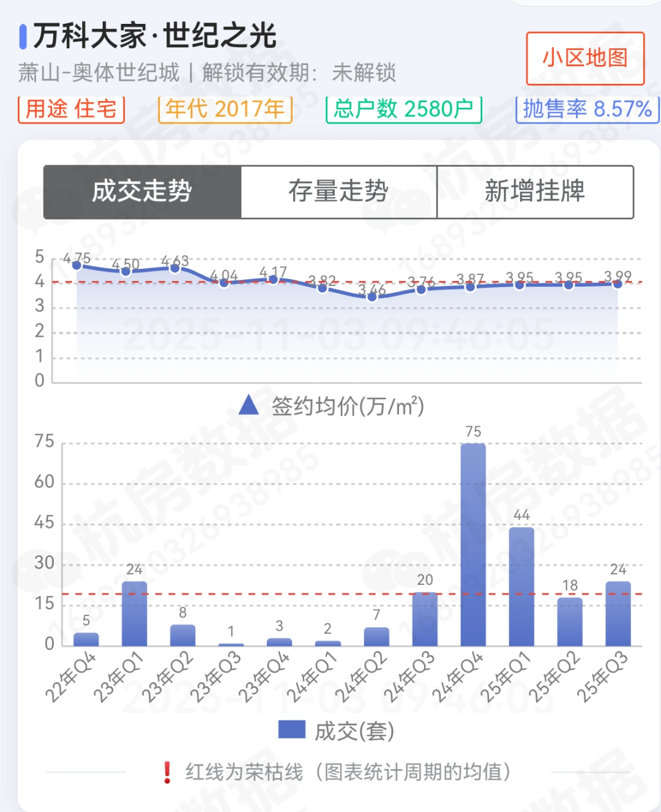The image size is (661, 812).
Task: Click the title 万科大家·世纪之光
Action: click(155, 36)
